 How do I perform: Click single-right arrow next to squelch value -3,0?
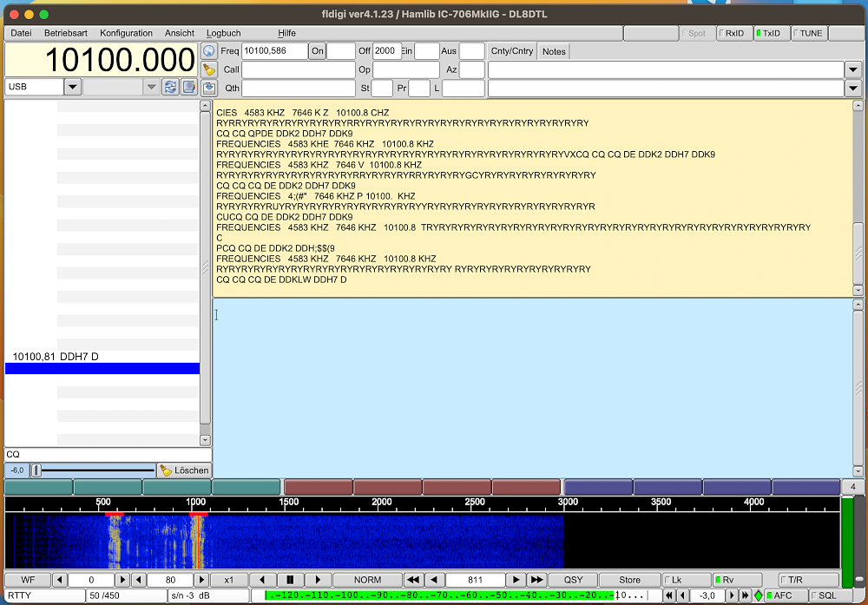coord(731,595)
